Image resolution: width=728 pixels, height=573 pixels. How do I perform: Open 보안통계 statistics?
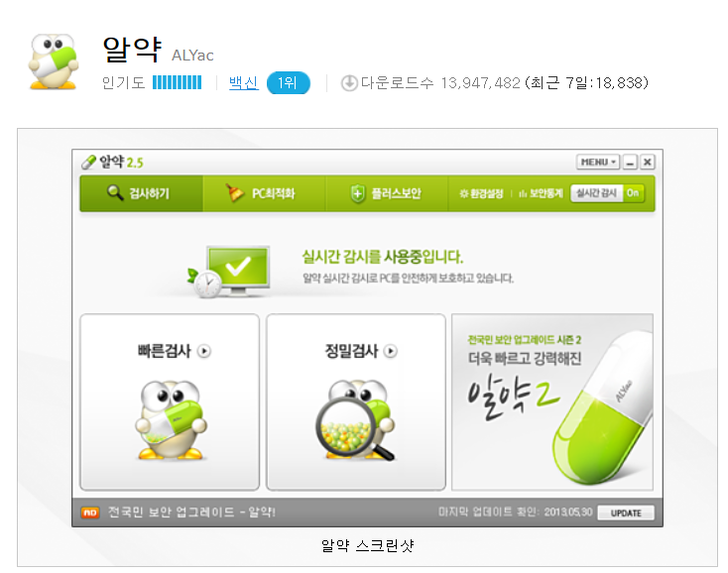(541, 193)
